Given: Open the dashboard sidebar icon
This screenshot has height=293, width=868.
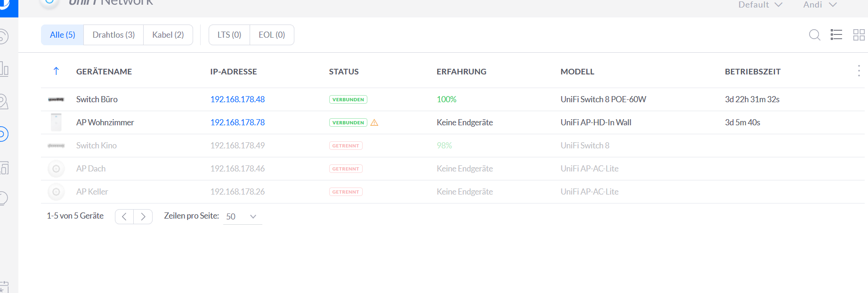Looking at the screenshot, I should click(x=4, y=36).
